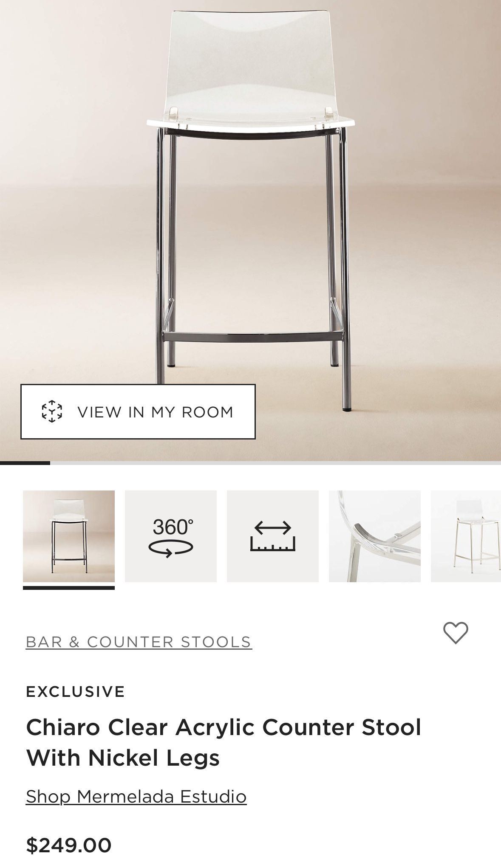Select the chrome leg close-up thumbnail
Image resolution: width=501 pixels, height=868 pixels.
point(375,536)
